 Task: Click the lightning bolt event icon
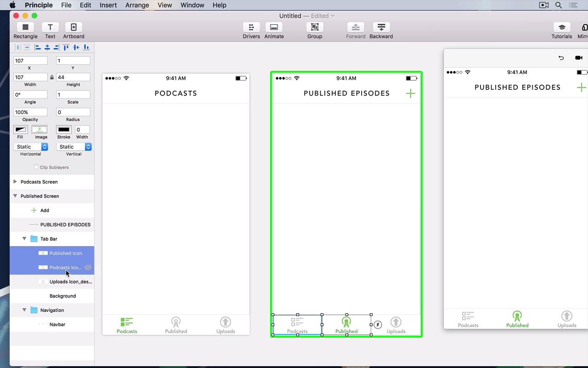pos(378,325)
